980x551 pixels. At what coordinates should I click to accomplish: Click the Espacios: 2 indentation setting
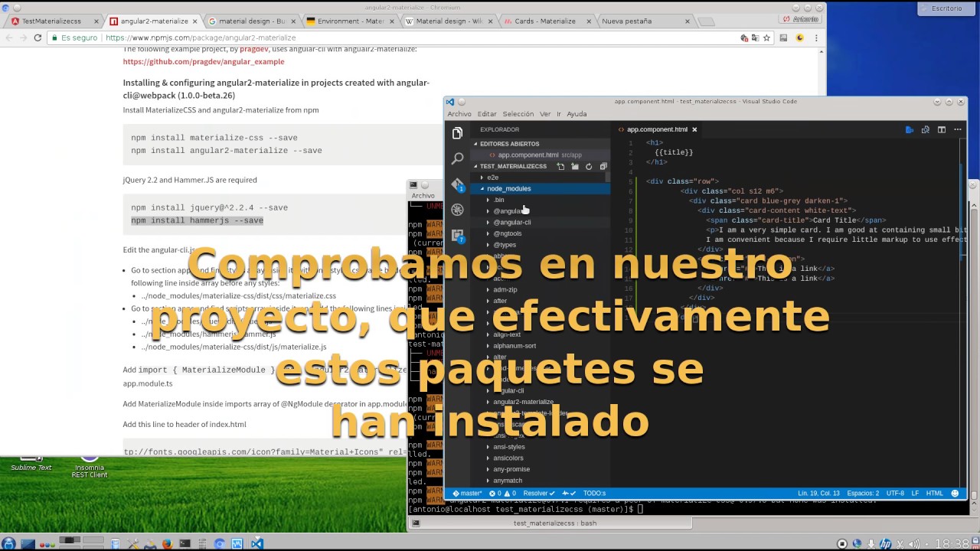point(863,494)
